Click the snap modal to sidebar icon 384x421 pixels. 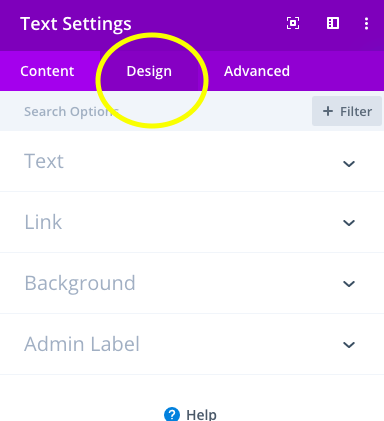click(333, 23)
